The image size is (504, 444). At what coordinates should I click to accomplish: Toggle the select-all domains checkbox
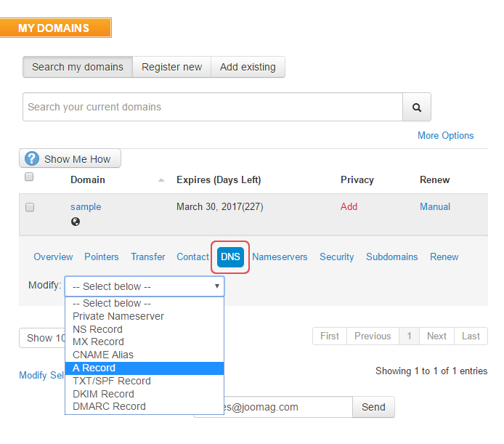(x=30, y=177)
